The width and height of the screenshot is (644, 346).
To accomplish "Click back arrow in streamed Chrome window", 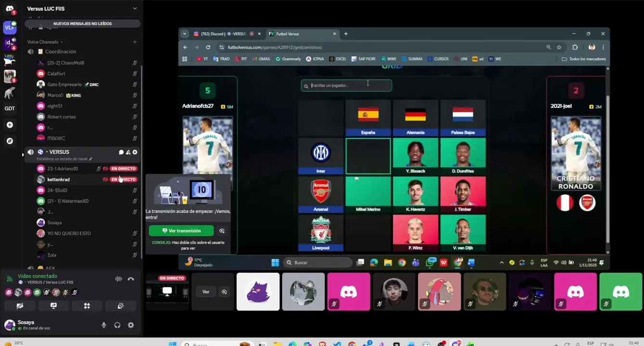I will tap(185, 47).
